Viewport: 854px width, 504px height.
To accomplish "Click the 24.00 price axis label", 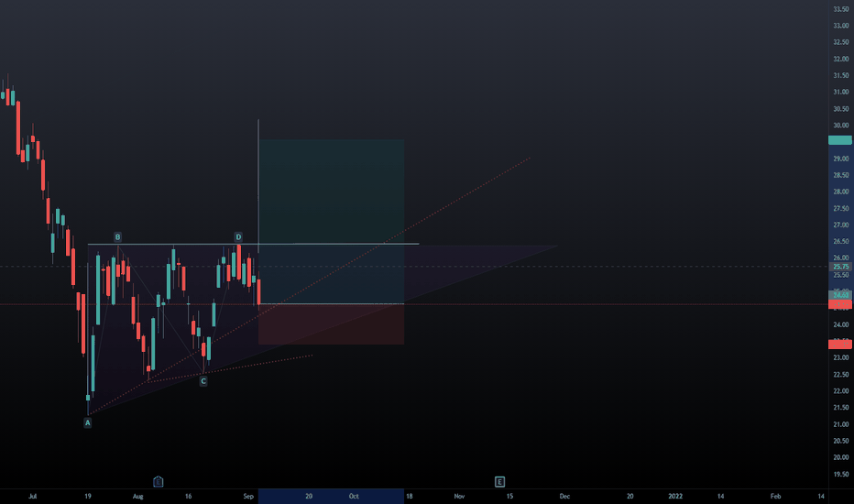I will 840,324.
